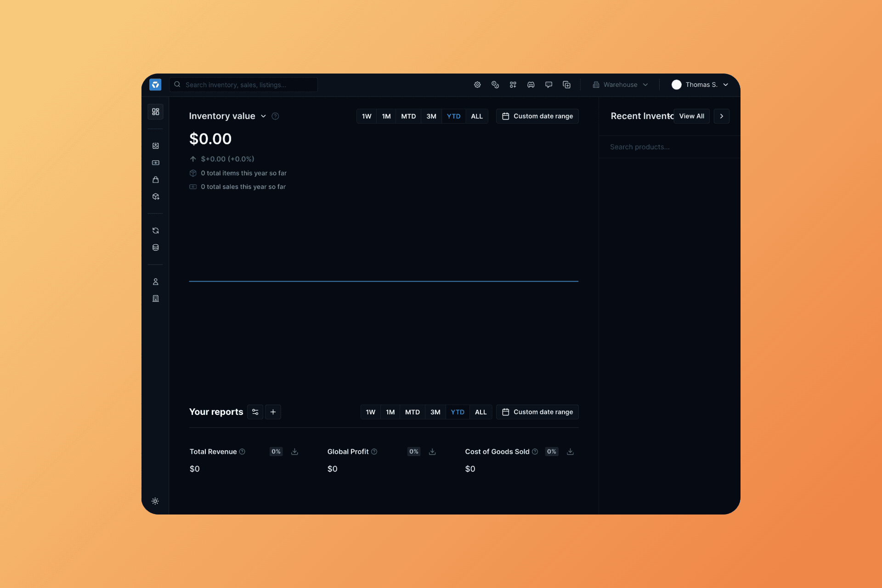Switch to the MTD tab for Inventory value

pos(408,116)
